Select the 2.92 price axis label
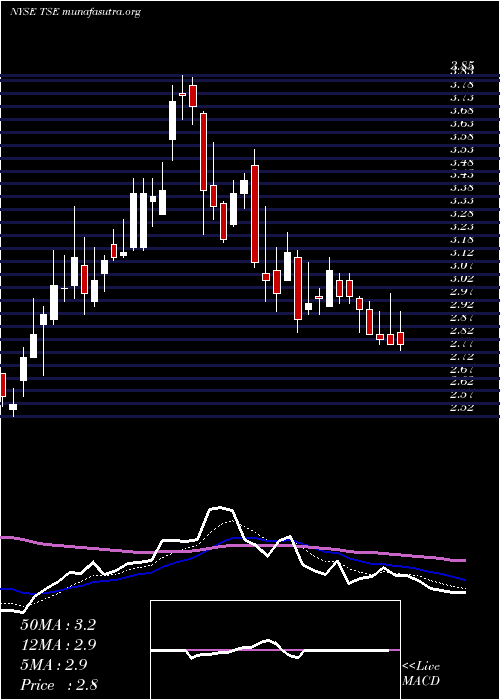Viewport: 500px width, 700px height. click(x=462, y=304)
